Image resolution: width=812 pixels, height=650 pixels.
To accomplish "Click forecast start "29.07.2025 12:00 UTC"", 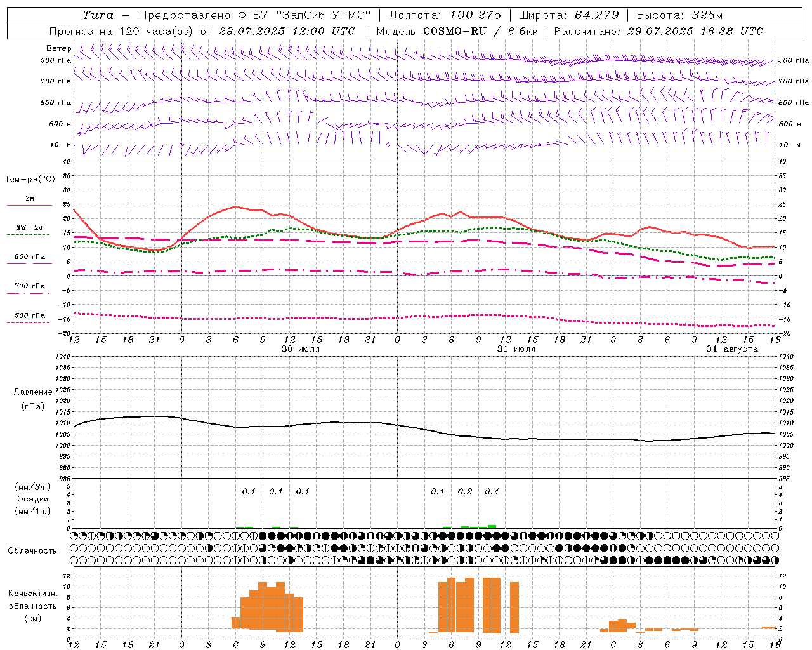I will (x=287, y=30).
